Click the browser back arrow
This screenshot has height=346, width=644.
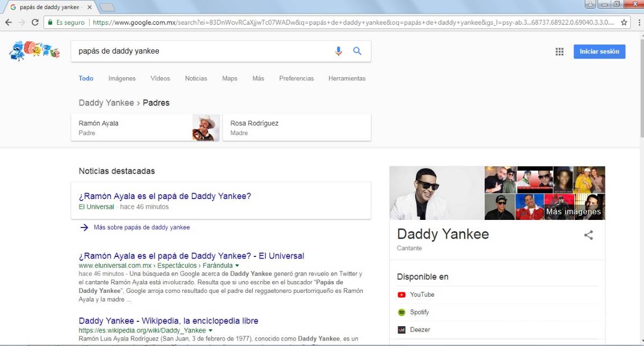pos(8,22)
